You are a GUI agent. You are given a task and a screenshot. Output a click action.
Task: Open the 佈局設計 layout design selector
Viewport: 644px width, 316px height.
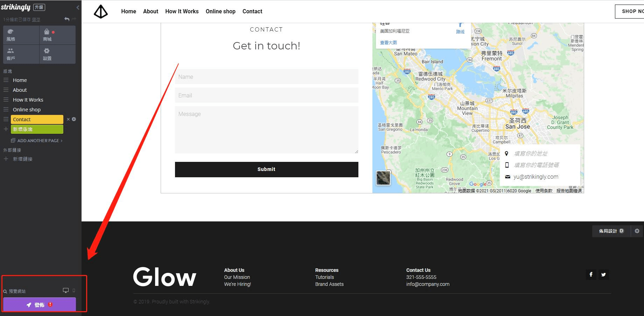[x=611, y=231]
